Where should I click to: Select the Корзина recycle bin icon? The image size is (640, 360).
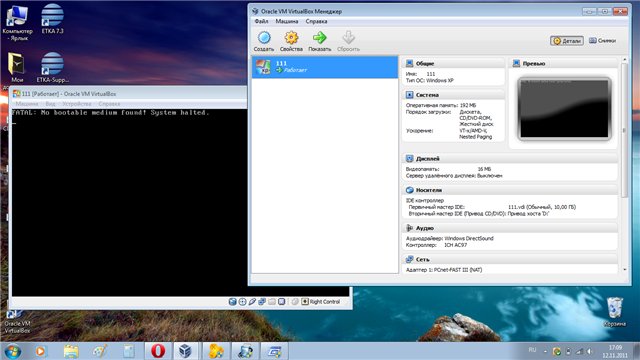[614, 312]
